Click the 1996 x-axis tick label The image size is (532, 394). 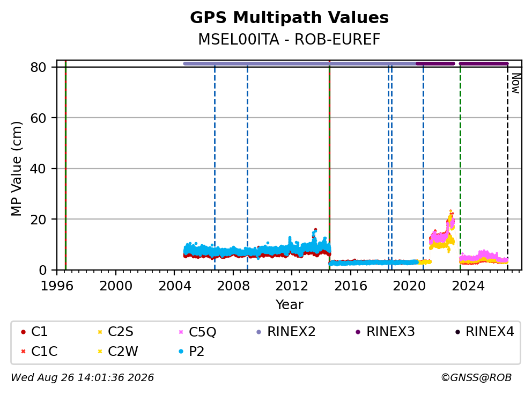(57, 286)
